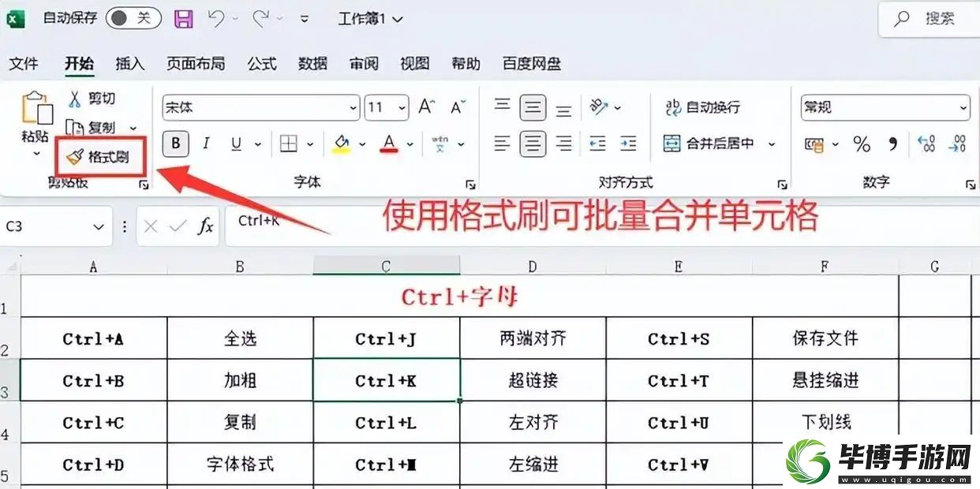Click the 复制 copy button
The width and height of the screenshot is (980, 489).
(93, 127)
